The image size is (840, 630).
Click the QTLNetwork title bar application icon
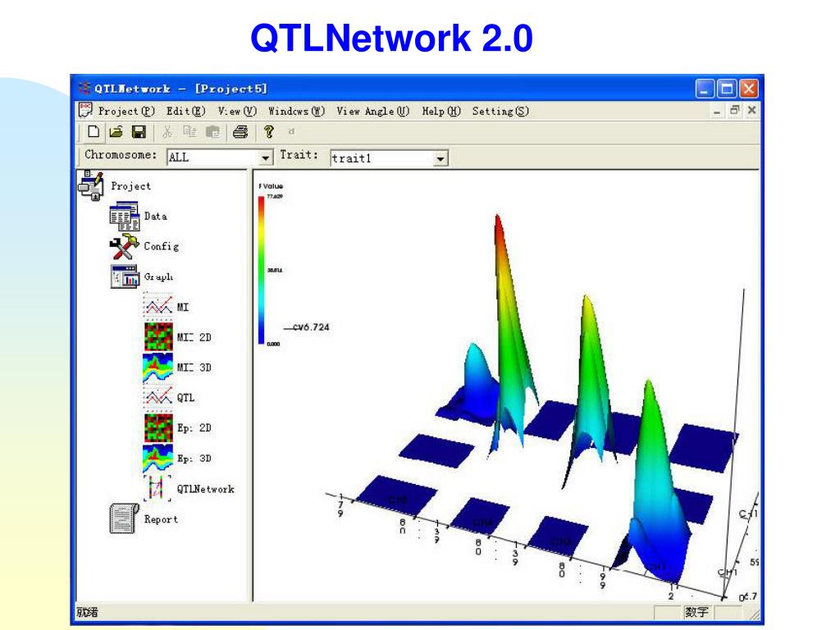[84, 89]
